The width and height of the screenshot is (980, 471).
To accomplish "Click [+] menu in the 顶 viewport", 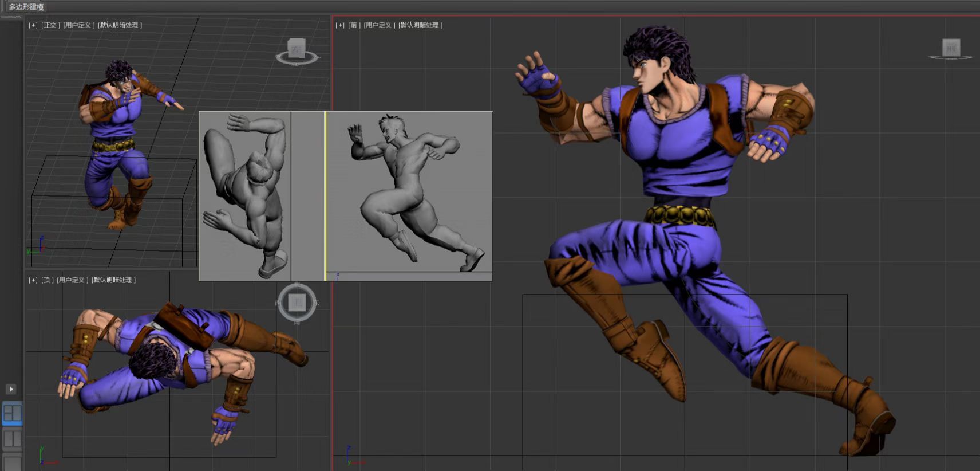I will coord(33,280).
